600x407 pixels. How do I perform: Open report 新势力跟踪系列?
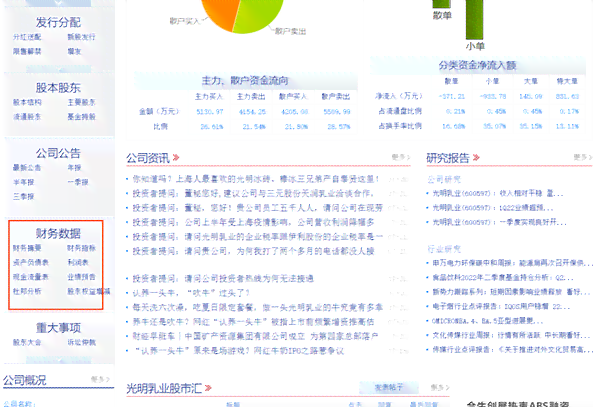coord(512,292)
